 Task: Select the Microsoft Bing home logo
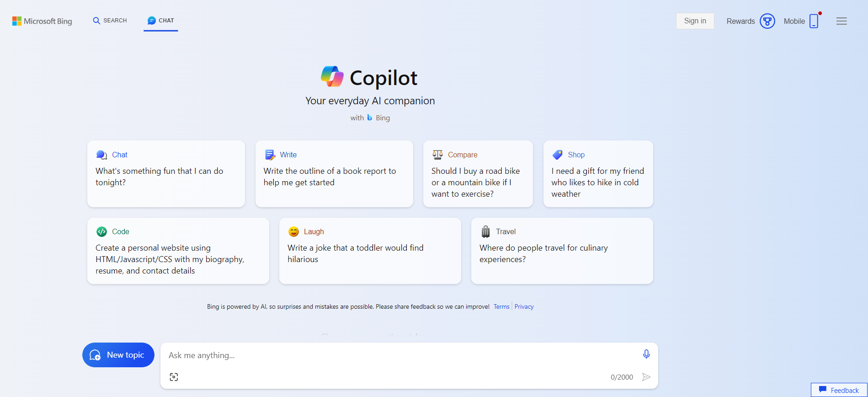coord(42,21)
